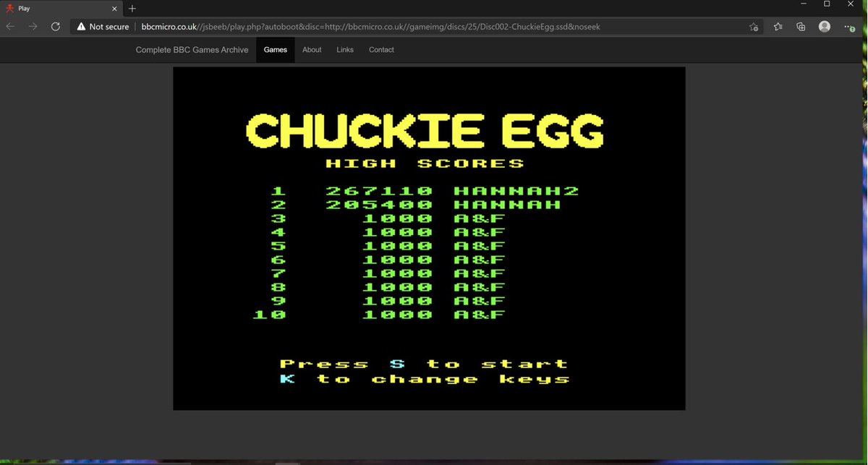Click the browser back arrow
The height and width of the screenshot is (465, 868).
[x=10, y=26]
